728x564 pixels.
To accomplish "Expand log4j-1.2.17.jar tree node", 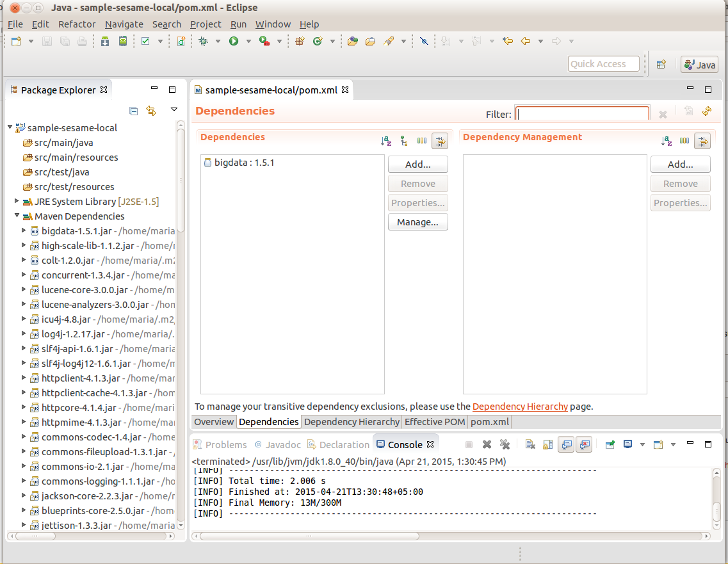I will coord(24,334).
